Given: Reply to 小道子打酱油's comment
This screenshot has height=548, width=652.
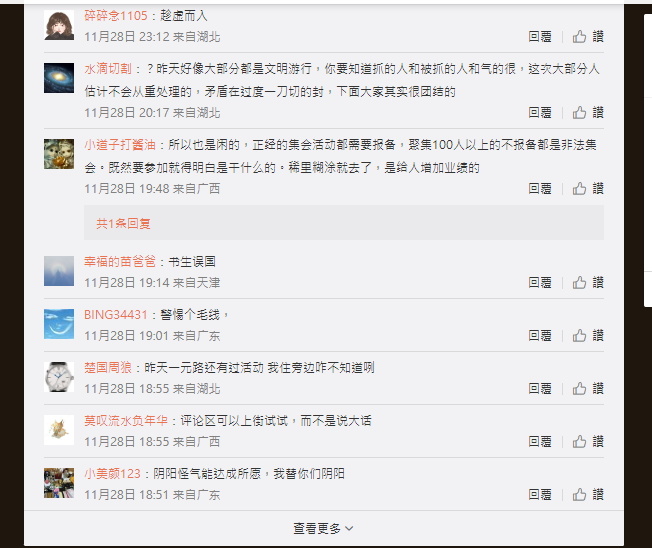Looking at the screenshot, I should tap(540, 189).
